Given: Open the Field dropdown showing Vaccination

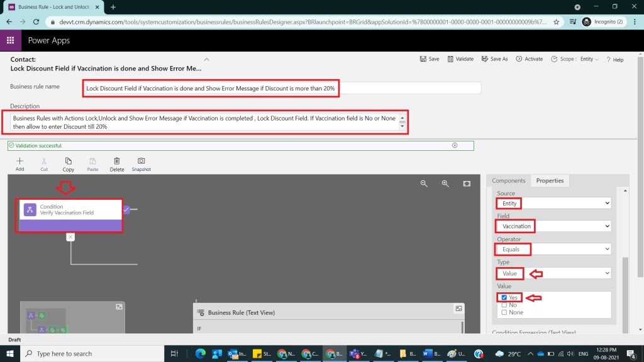Looking at the screenshot, I should point(553,226).
